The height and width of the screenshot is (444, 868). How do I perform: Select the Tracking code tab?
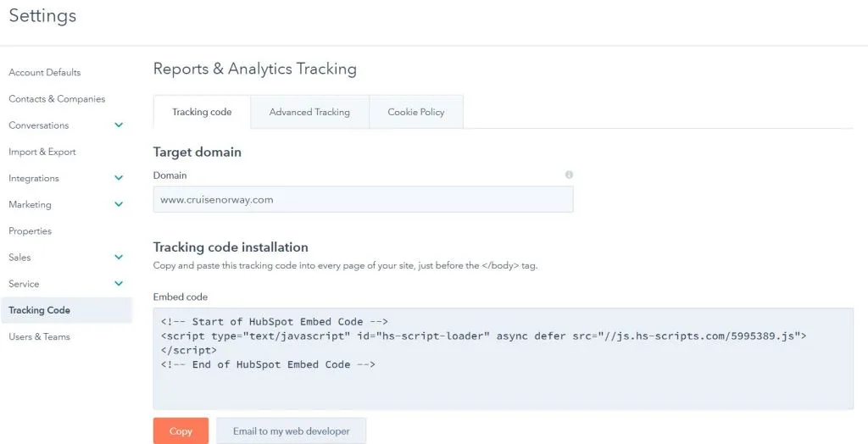(202, 112)
